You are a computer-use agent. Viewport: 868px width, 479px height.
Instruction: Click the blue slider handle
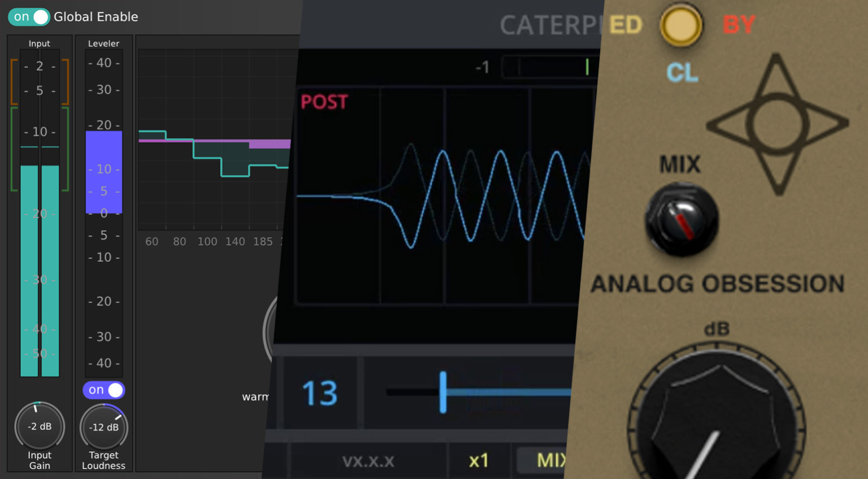(443, 392)
